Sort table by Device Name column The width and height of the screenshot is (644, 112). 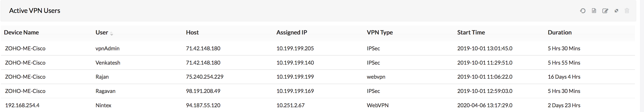tap(21, 33)
